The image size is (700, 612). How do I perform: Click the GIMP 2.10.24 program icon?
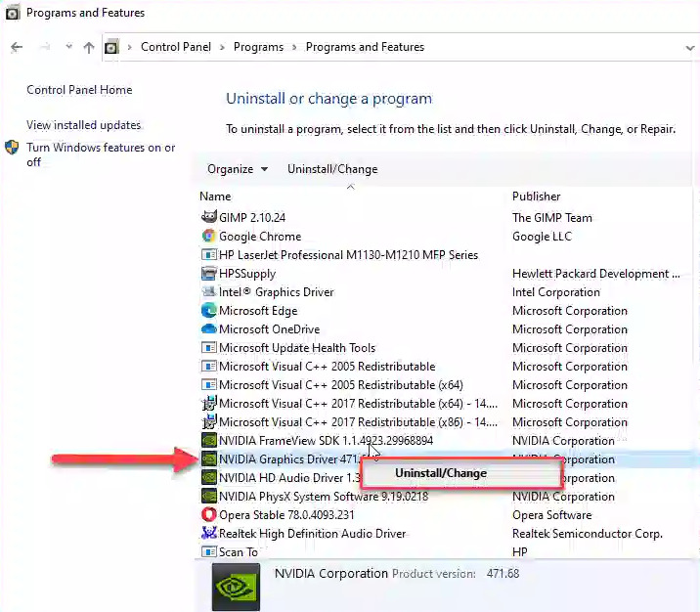pos(208,218)
